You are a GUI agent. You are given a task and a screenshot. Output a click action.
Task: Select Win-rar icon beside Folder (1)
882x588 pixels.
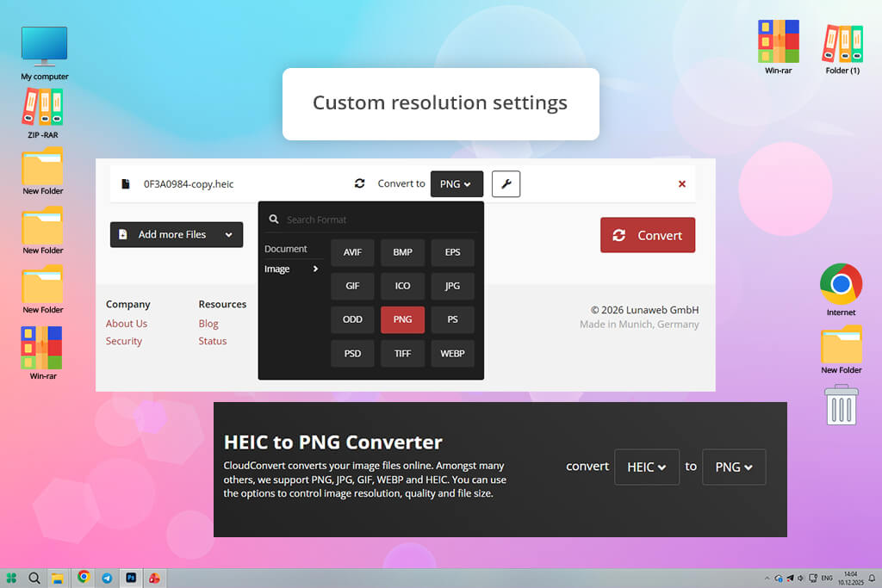click(778, 47)
